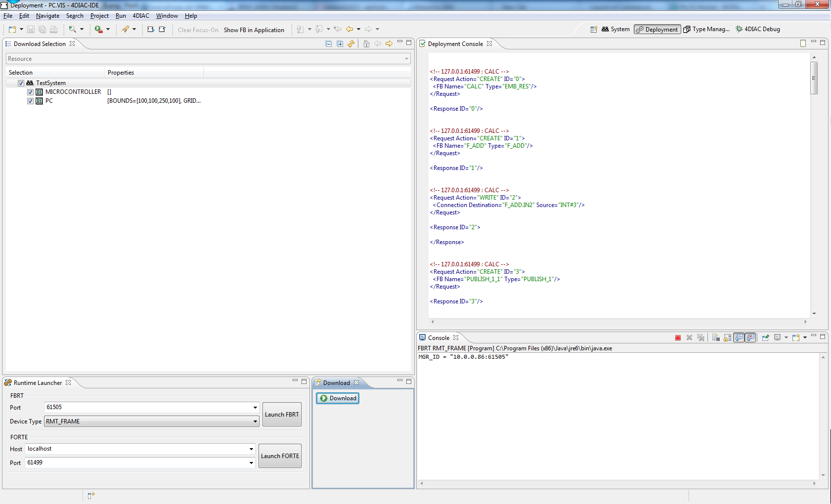Click the Run external tools icon
The width and height of the screenshot is (831, 504).
pos(98,30)
